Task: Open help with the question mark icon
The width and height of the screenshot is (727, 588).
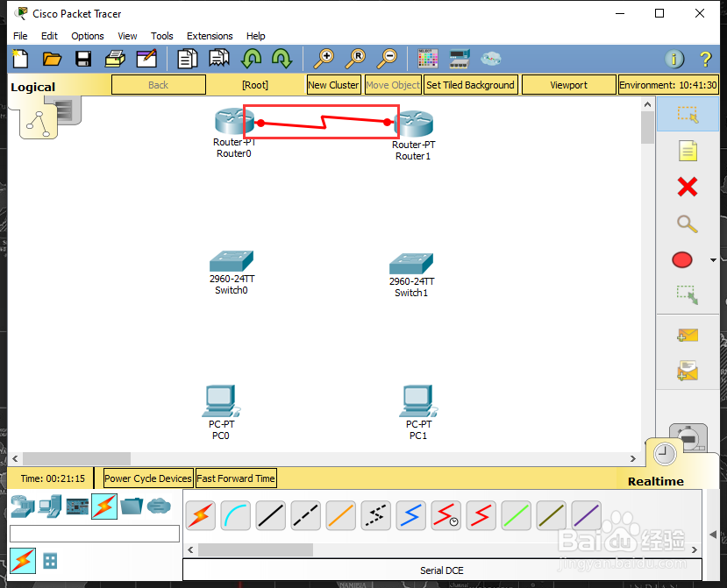Action: tap(705, 59)
